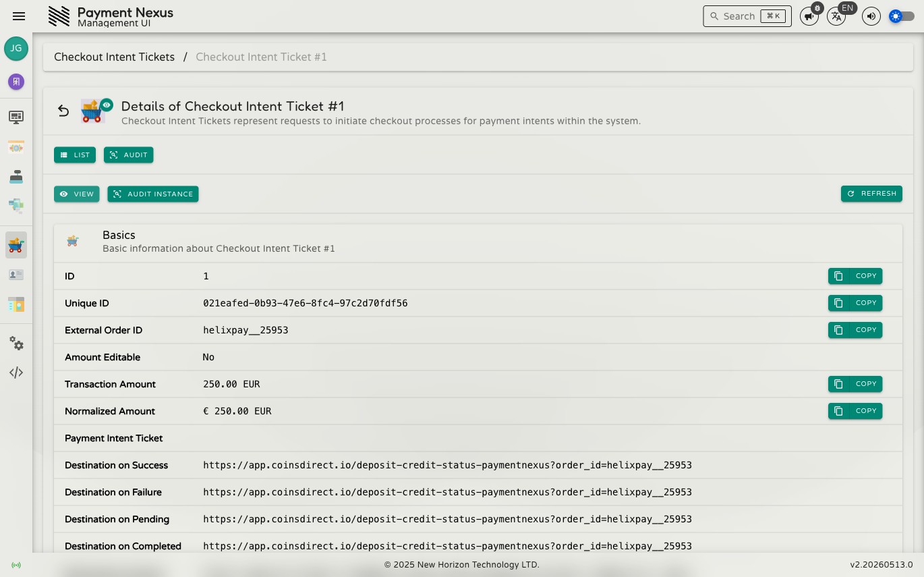Open the cash register sidebar icon
Viewport: 924px width, 577px height.
point(16,177)
